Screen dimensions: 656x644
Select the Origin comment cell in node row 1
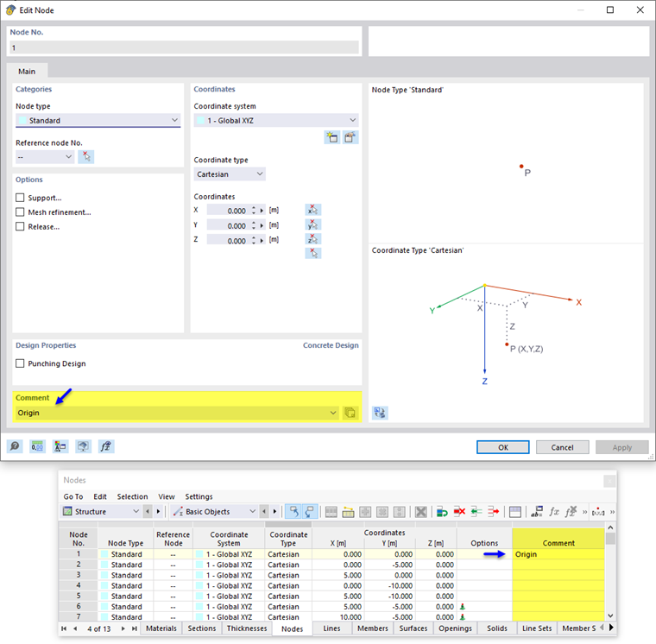tap(558, 554)
